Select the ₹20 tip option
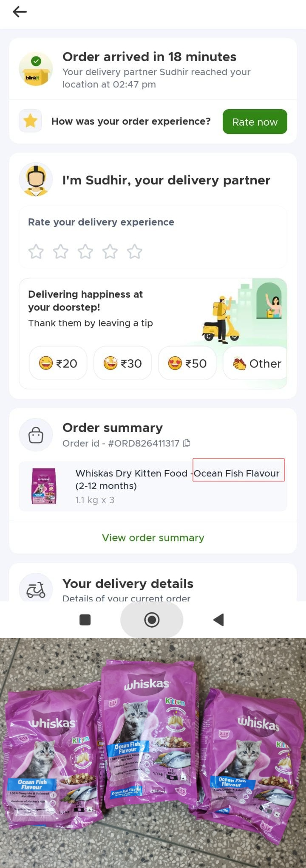 click(x=58, y=363)
